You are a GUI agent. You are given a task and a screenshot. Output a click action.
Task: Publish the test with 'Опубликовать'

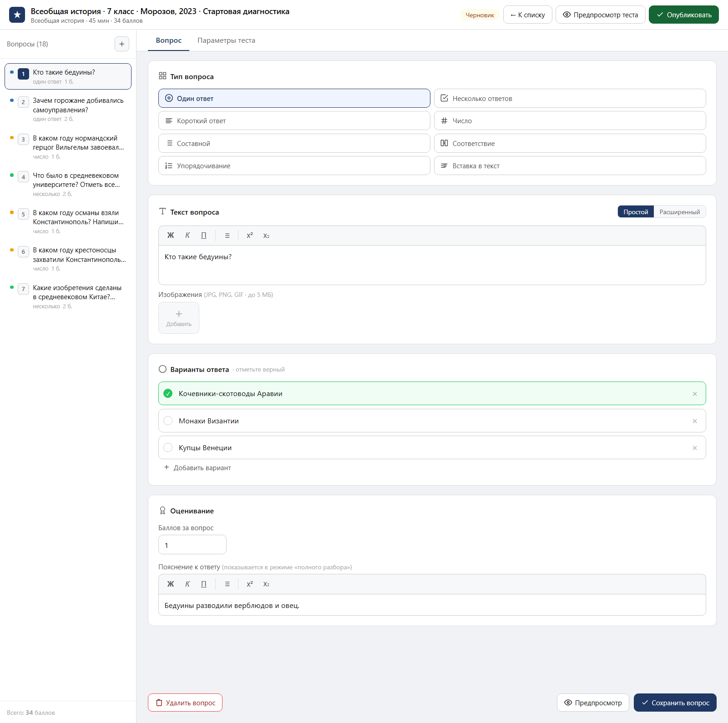coord(683,15)
